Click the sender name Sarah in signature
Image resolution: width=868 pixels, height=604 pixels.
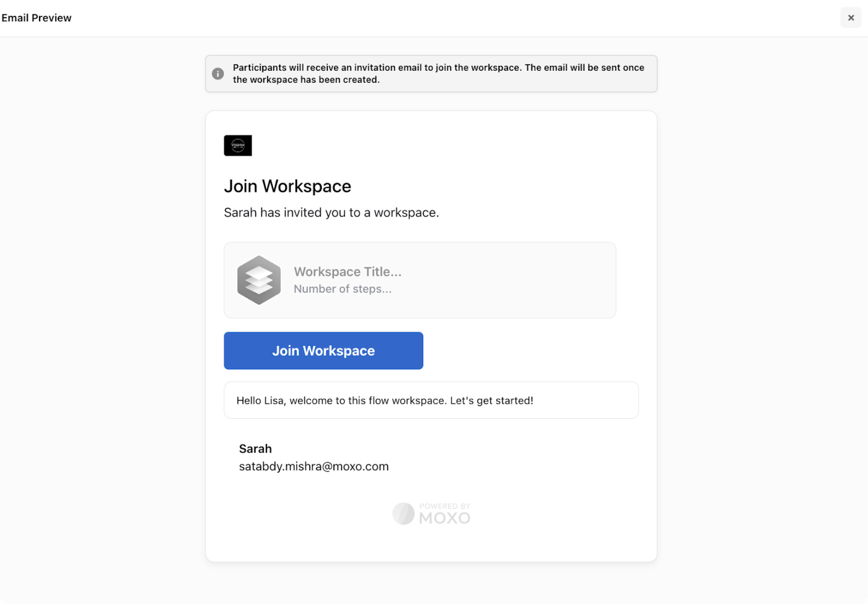(255, 448)
